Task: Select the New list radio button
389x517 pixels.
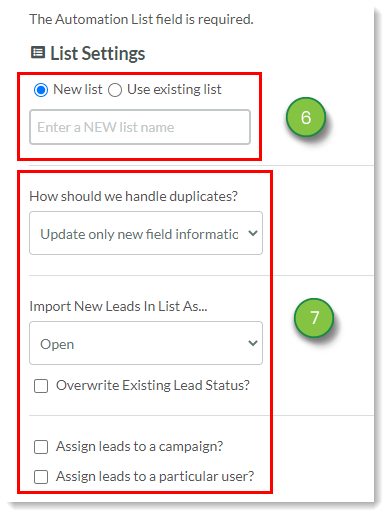Action: (41, 90)
